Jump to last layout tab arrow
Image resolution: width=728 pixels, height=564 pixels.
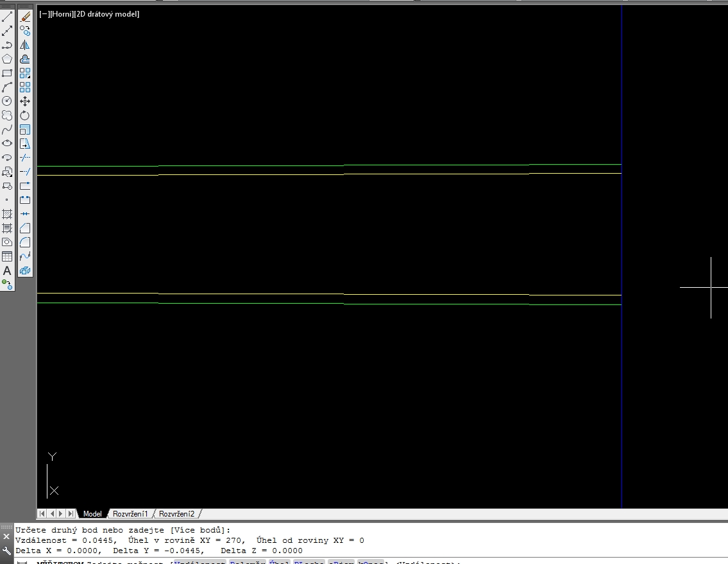(x=71, y=513)
